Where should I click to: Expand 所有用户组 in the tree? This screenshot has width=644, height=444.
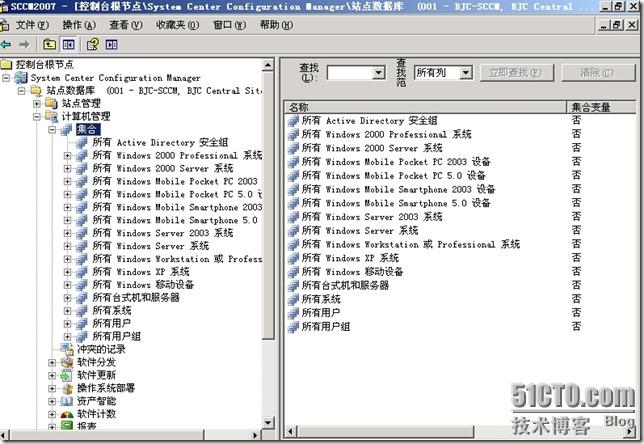[x=67, y=336]
